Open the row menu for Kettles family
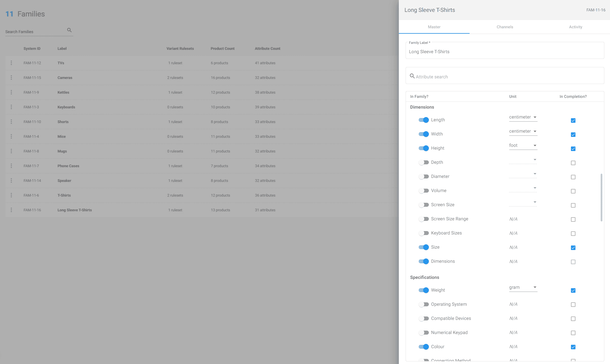Screen dimensions: 610x364 click(x=11, y=92)
